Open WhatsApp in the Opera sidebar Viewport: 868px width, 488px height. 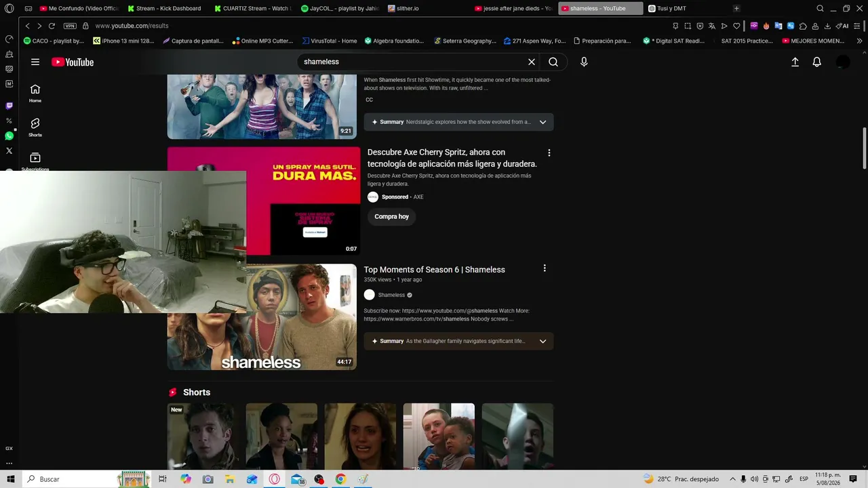(x=9, y=136)
